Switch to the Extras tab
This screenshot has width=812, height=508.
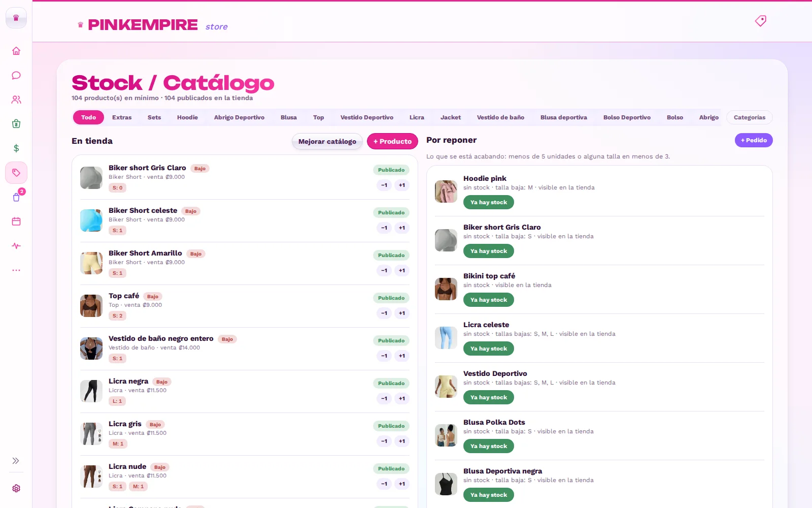click(x=122, y=117)
